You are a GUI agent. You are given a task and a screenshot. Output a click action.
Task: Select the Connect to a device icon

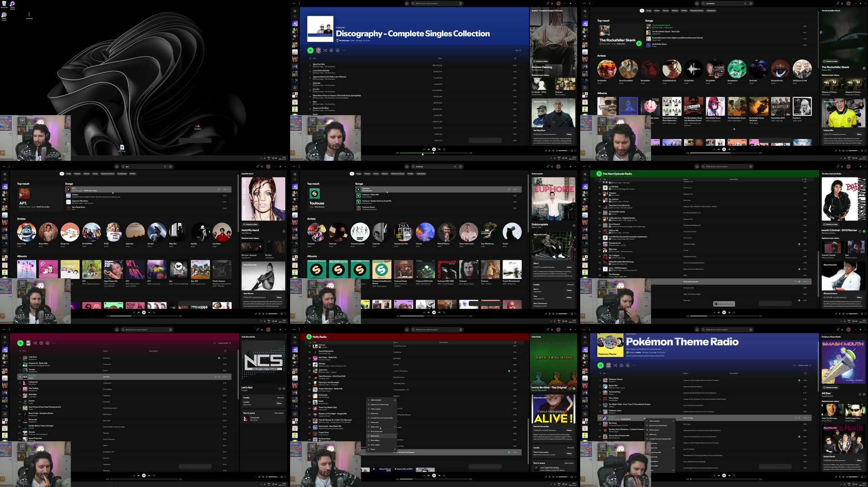pos(554,150)
